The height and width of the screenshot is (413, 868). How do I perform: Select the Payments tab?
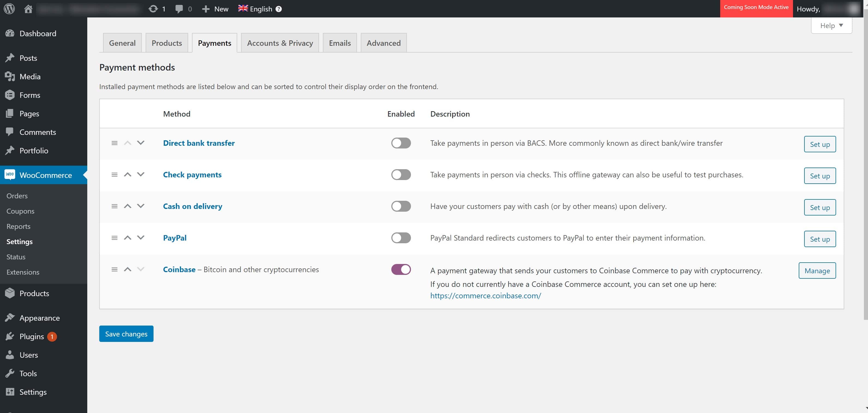[215, 43]
